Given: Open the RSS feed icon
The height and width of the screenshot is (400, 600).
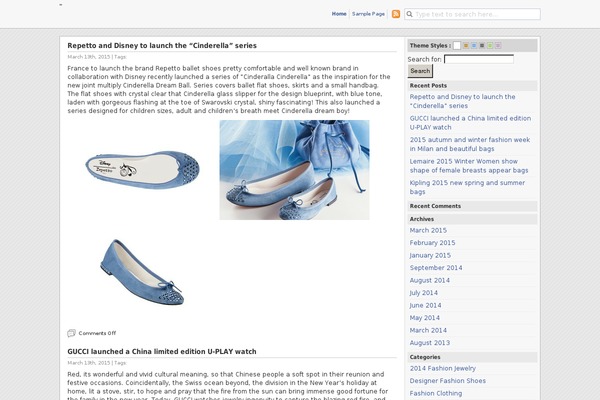Looking at the screenshot, I should pyautogui.click(x=396, y=14).
